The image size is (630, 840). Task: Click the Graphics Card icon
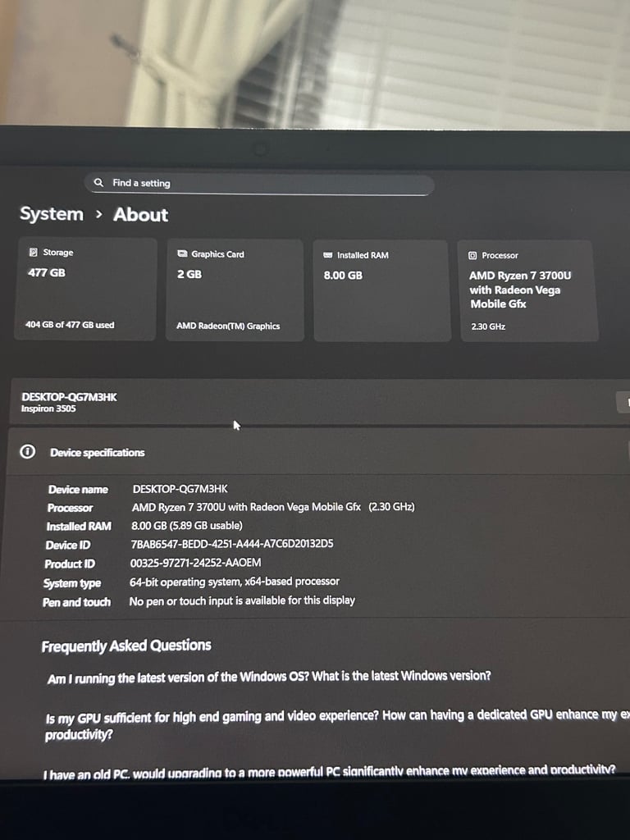182,253
